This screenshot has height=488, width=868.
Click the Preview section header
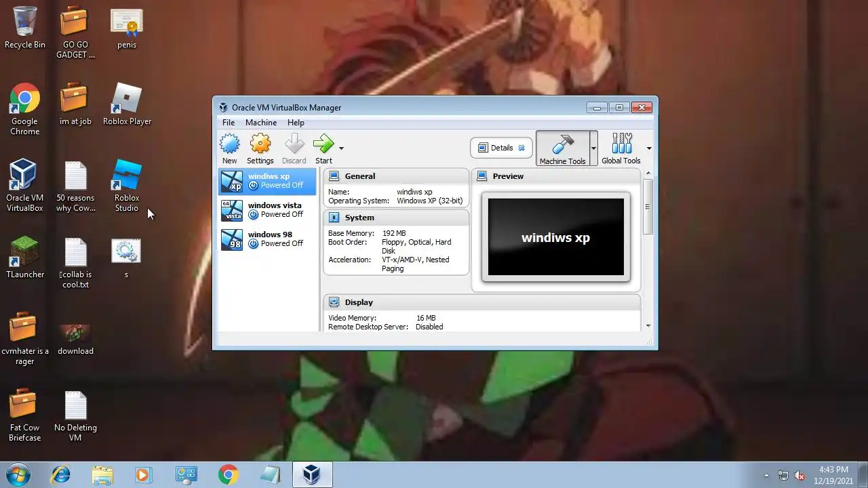(555, 176)
